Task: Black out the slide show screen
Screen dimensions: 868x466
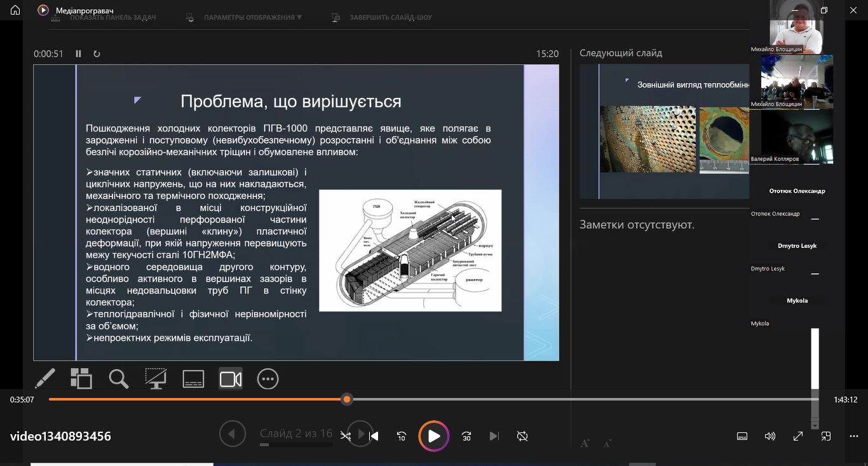Action: pyautogui.click(x=156, y=379)
